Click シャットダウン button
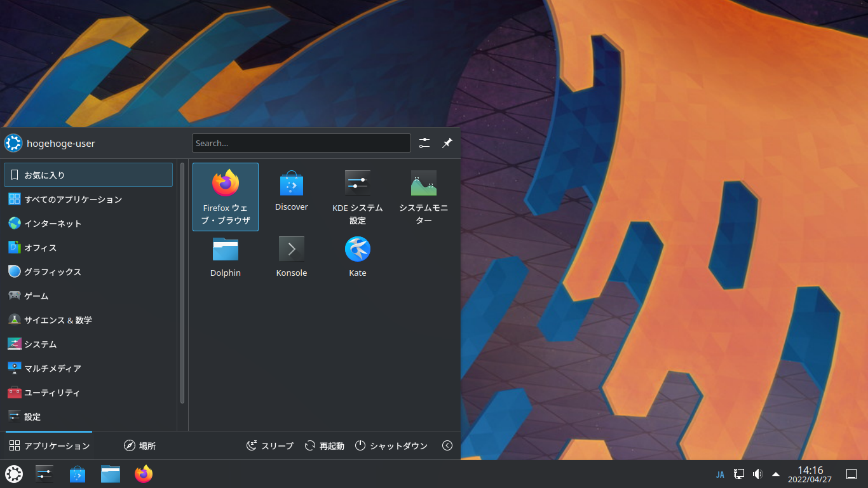 (391, 445)
